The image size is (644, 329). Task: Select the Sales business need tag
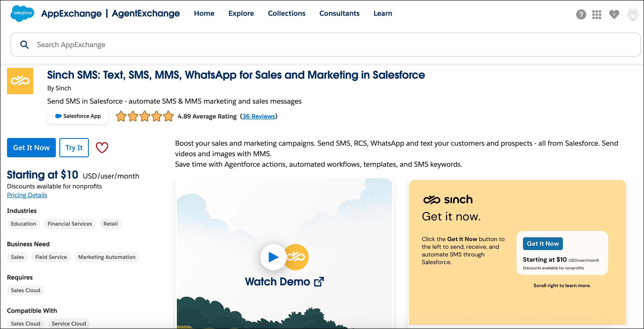(x=17, y=257)
